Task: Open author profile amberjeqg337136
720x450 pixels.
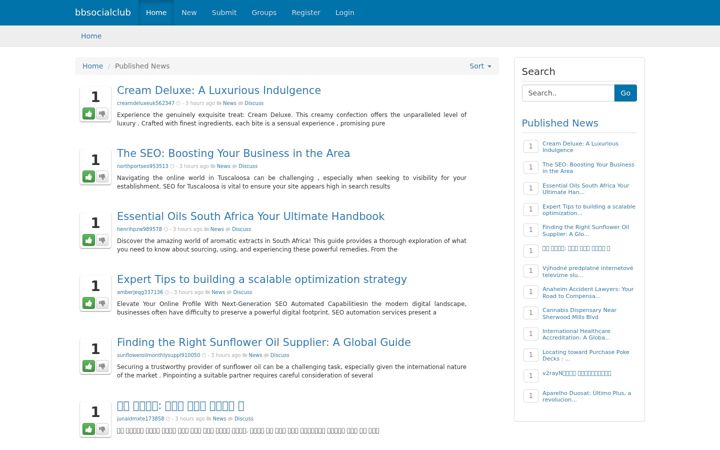Action: 140,292
